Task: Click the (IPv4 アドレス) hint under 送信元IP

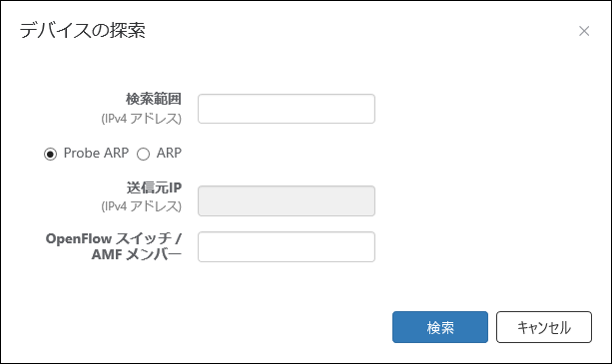Action: pos(142,206)
